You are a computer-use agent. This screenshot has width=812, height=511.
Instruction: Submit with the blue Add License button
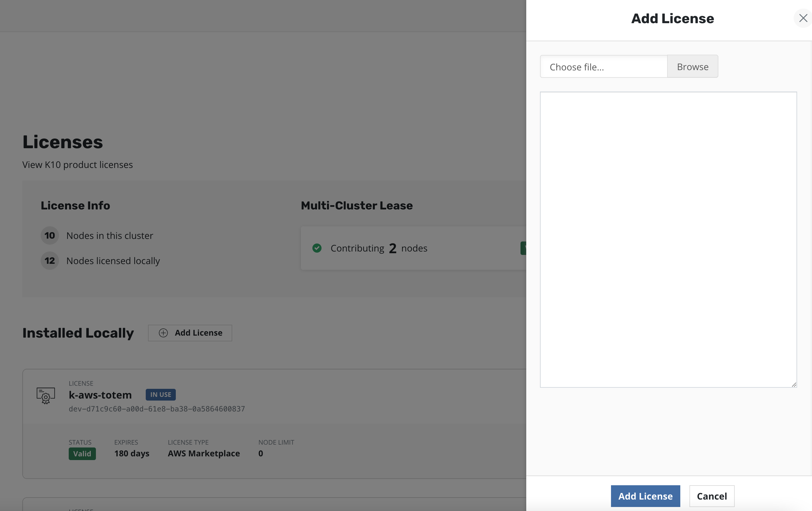coord(645,496)
